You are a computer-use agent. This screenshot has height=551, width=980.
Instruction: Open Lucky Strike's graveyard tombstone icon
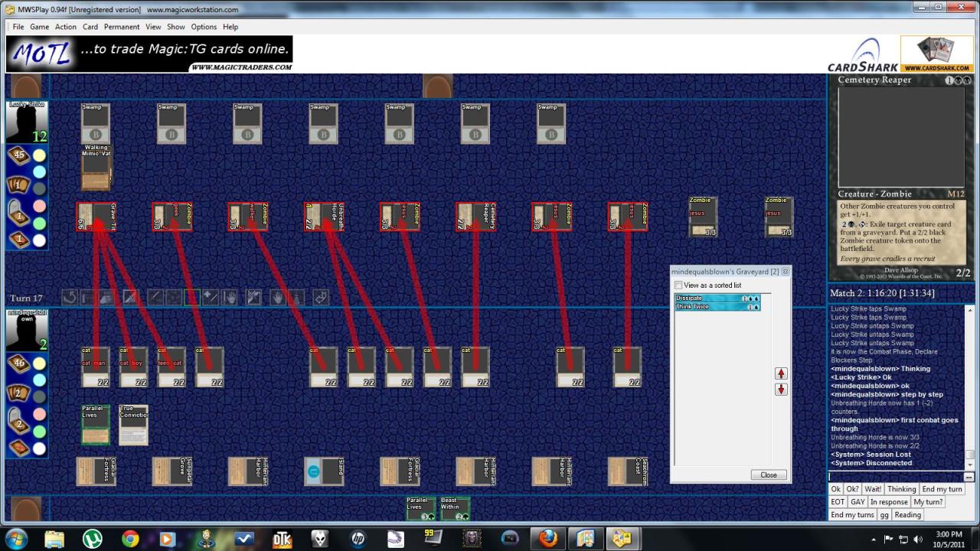point(18,214)
